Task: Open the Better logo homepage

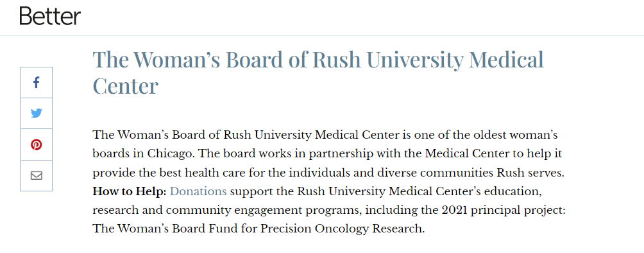Action: pyautogui.click(x=50, y=17)
